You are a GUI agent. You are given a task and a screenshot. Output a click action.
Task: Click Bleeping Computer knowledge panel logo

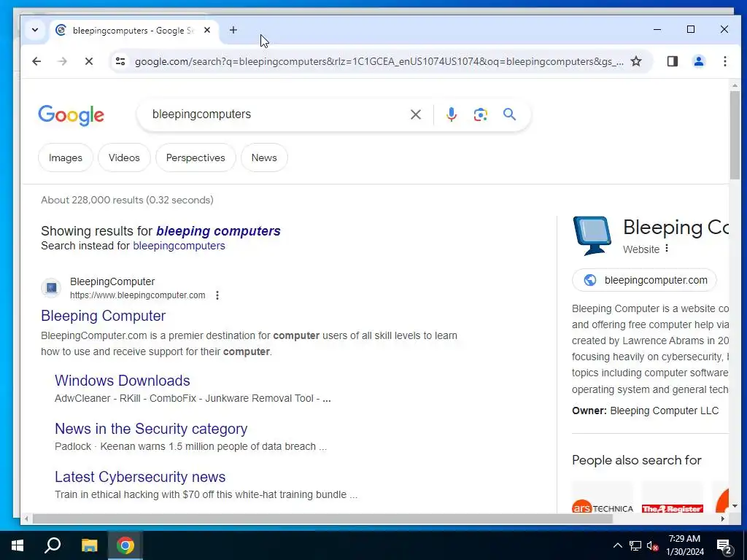[x=592, y=236]
